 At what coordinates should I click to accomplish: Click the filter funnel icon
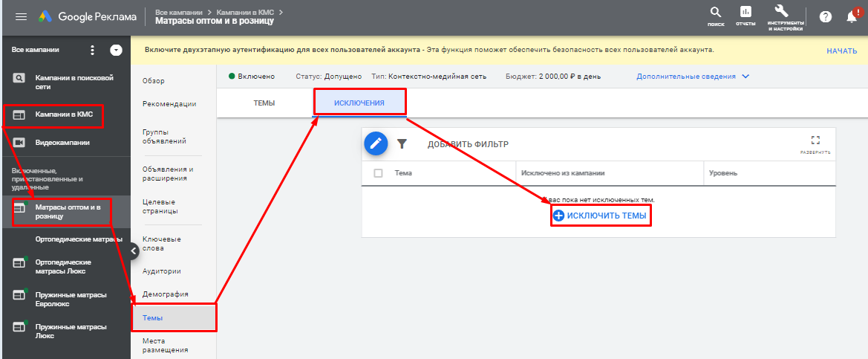[x=402, y=144]
